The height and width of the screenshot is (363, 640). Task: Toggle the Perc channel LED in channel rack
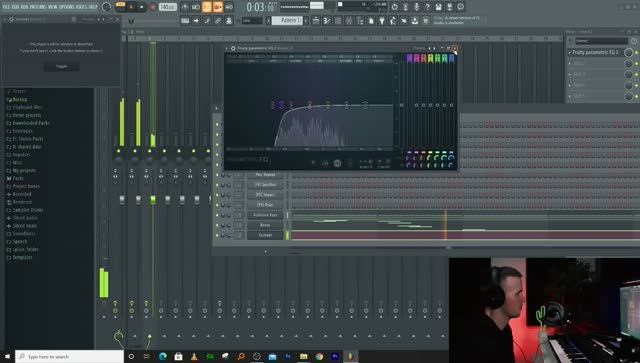[217, 175]
